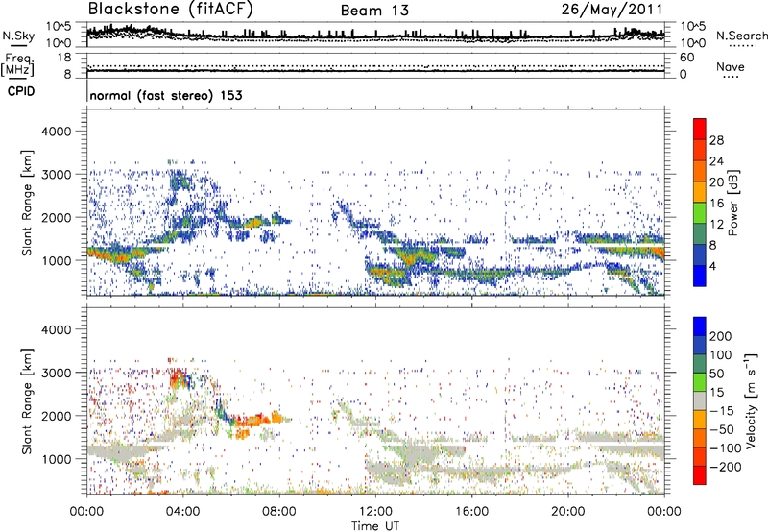Click '4000' tick on power panel axis
The height and width of the screenshot is (532, 768).
(x=56, y=132)
